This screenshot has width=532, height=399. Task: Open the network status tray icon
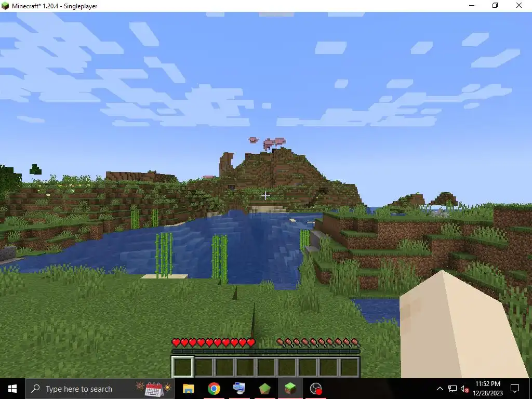pyautogui.click(x=453, y=389)
